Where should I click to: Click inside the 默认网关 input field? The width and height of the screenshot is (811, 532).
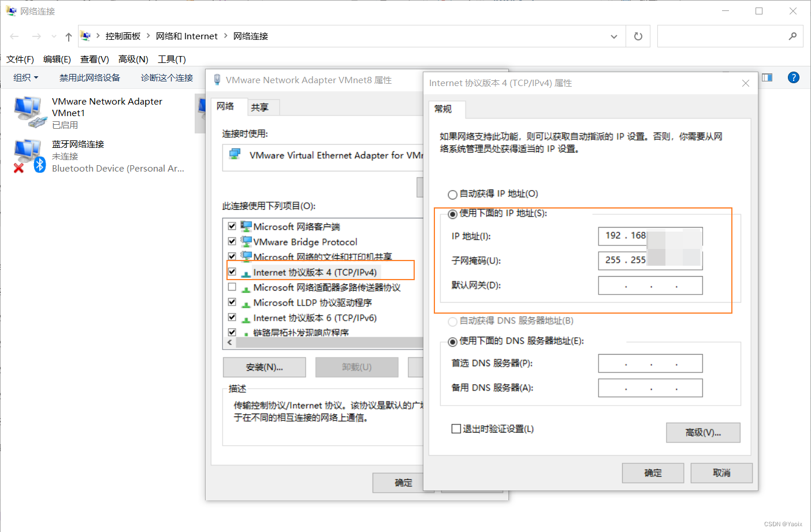point(650,285)
